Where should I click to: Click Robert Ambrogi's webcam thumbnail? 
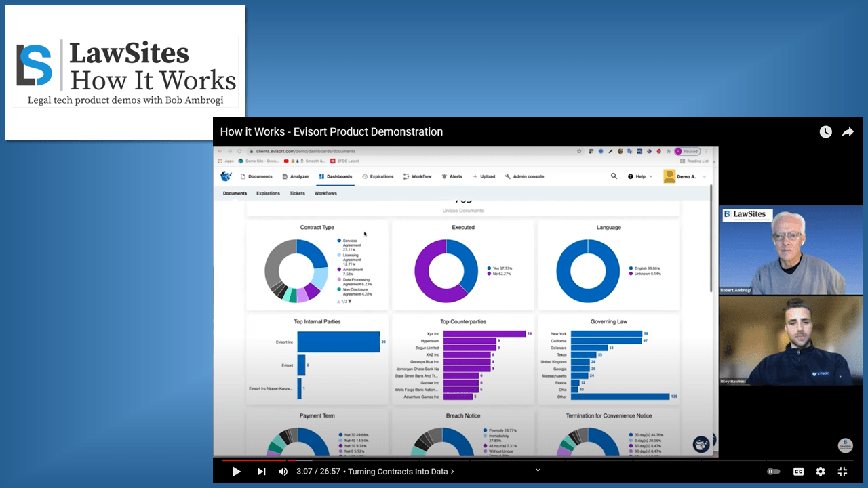point(791,250)
